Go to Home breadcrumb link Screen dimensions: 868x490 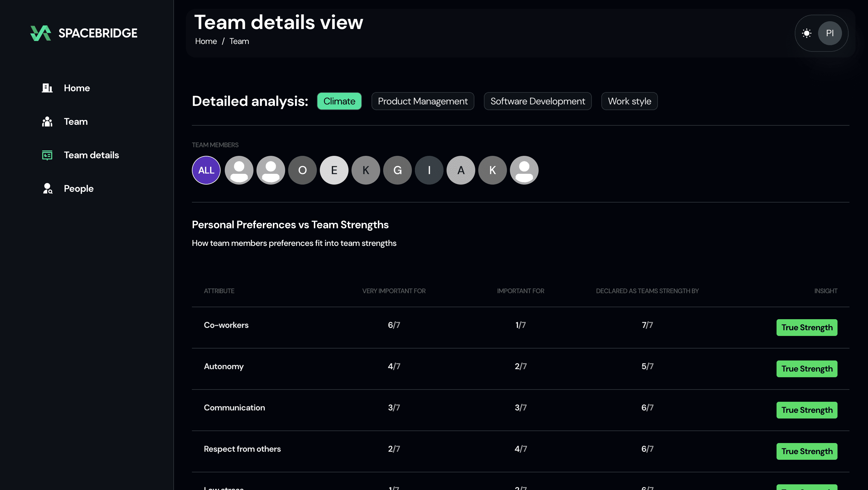pyautogui.click(x=206, y=41)
